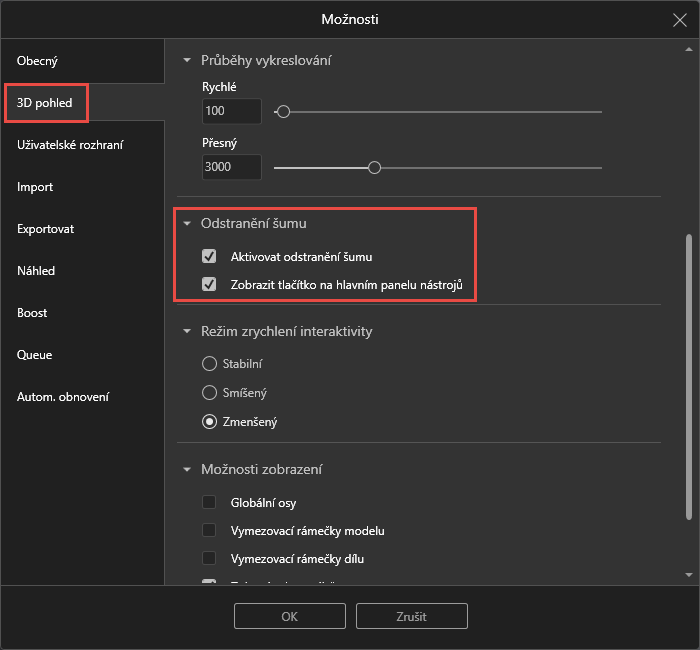Collapse the Odstranění šumu section
Screen dimensions: 700x650
click(x=187, y=223)
